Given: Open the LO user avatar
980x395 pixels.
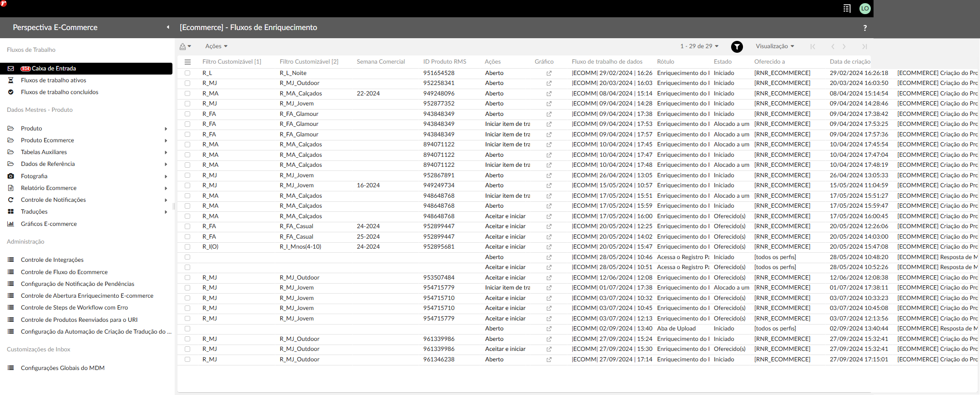Looking at the screenshot, I should (864, 8).
